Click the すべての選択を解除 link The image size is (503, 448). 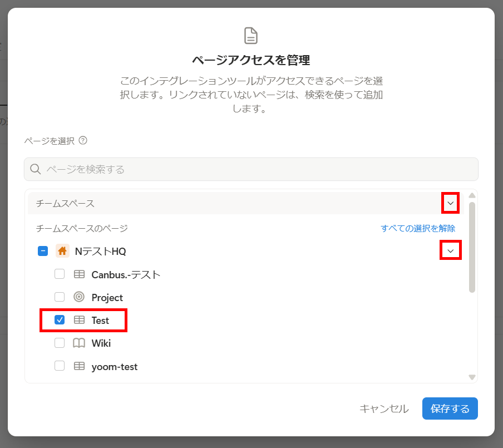click(418, 228)
